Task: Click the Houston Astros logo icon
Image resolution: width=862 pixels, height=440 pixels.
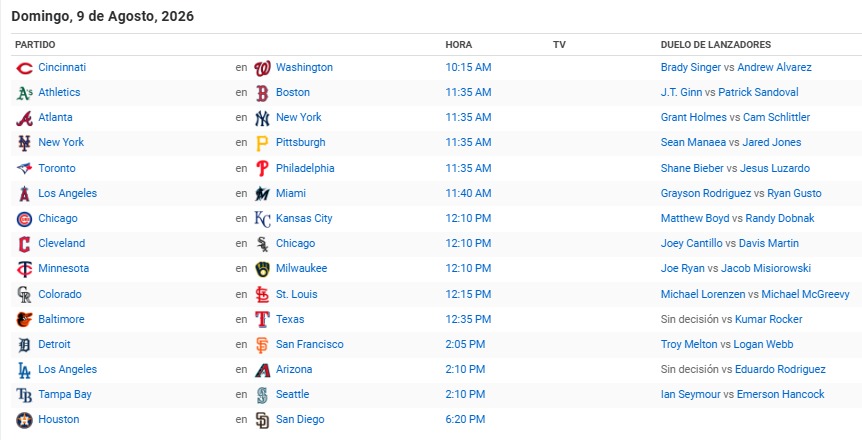Action: pyautogui.click(x=24, y=420)
